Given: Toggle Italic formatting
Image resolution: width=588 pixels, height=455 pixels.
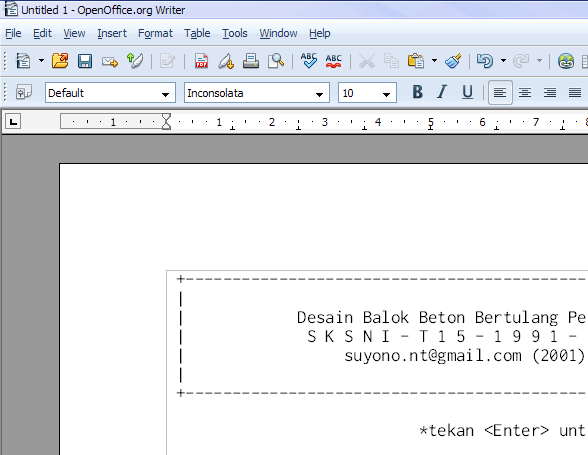Looking at the screenshot, I should point(442,92).
